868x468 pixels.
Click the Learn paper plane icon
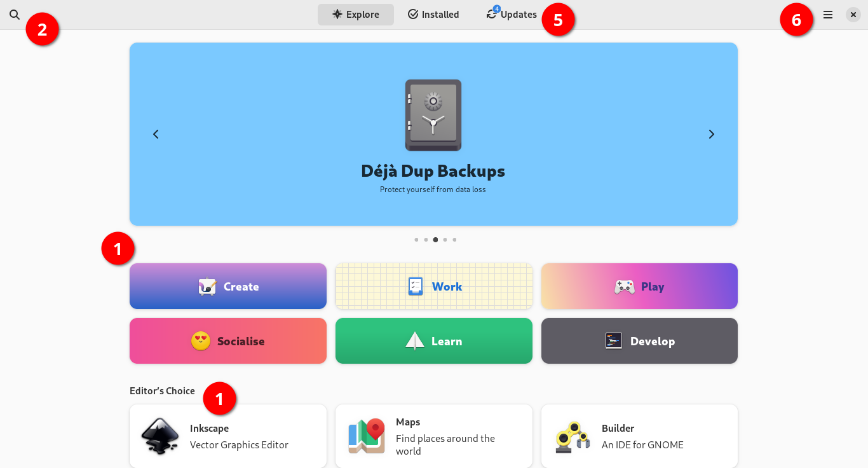[415, 341]
